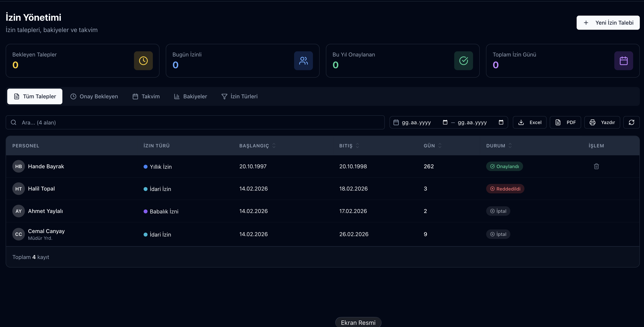The height and width of the screenshot is (327, 644).
Task: Open the İzin Türleri tab
Action: [240, 97]
